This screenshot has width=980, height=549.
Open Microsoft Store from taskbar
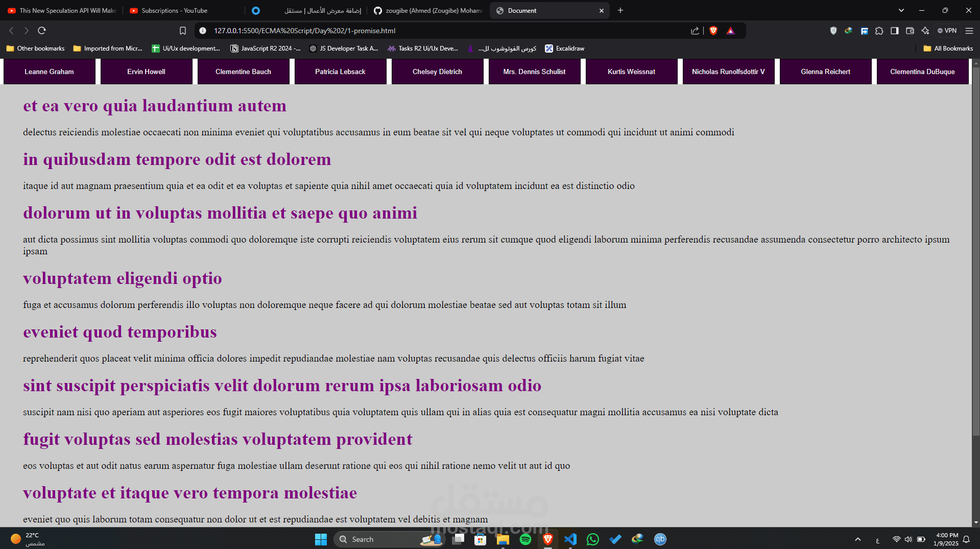(x=481, y=539)
